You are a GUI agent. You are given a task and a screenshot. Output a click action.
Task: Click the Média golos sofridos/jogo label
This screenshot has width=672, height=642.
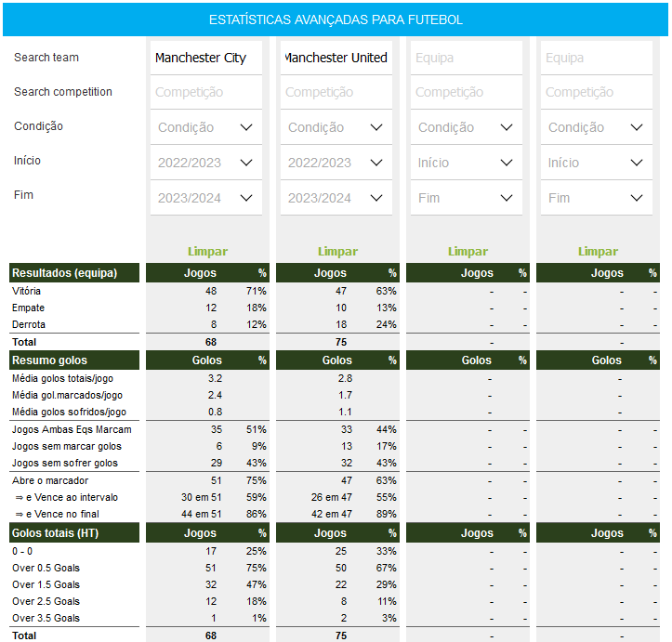point(69,412)
